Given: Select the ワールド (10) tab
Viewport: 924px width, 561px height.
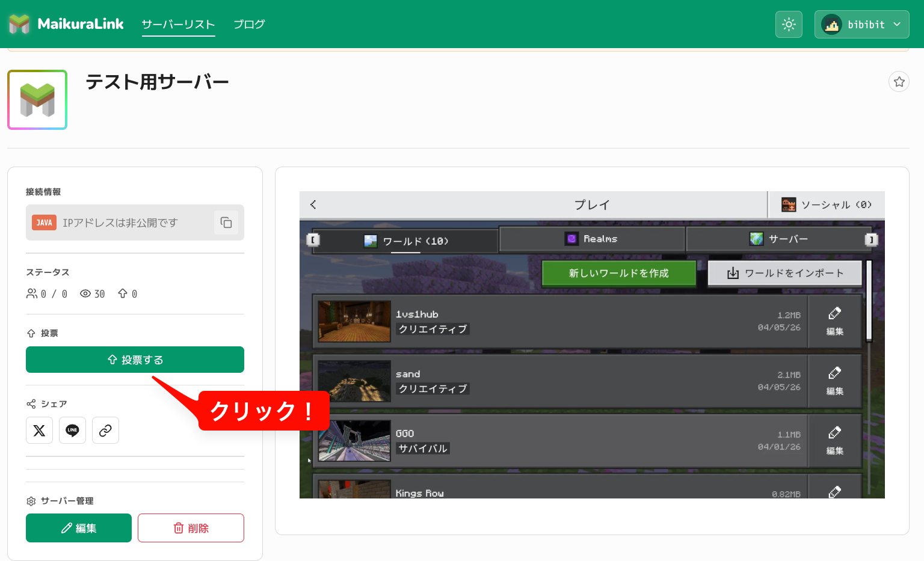Looking at the screenshot, I should [405, 241].
